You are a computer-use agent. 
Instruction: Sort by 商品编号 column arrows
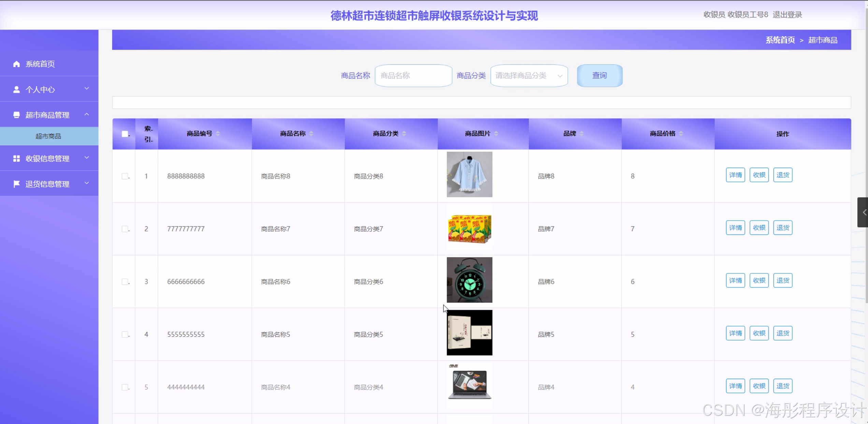point(218,134)
